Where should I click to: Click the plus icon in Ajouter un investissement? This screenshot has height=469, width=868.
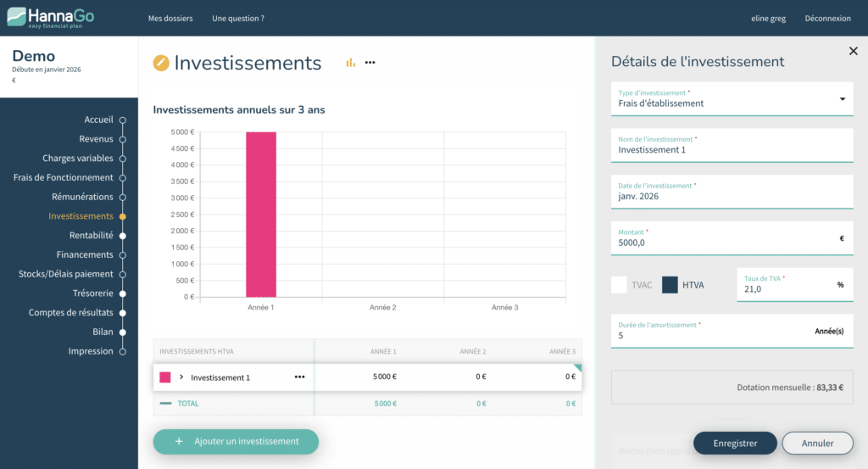coord(179,441)
